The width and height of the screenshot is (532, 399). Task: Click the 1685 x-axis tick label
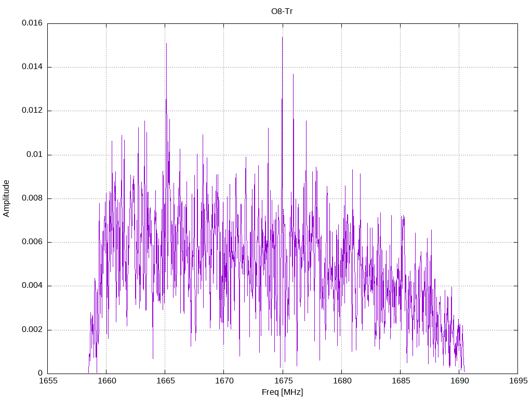(x=401, y=381)
